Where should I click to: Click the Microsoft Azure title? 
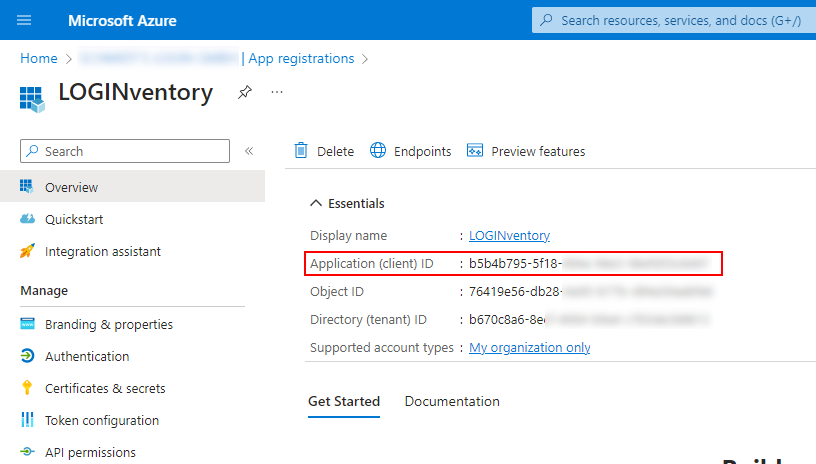(x=122, y=21)
